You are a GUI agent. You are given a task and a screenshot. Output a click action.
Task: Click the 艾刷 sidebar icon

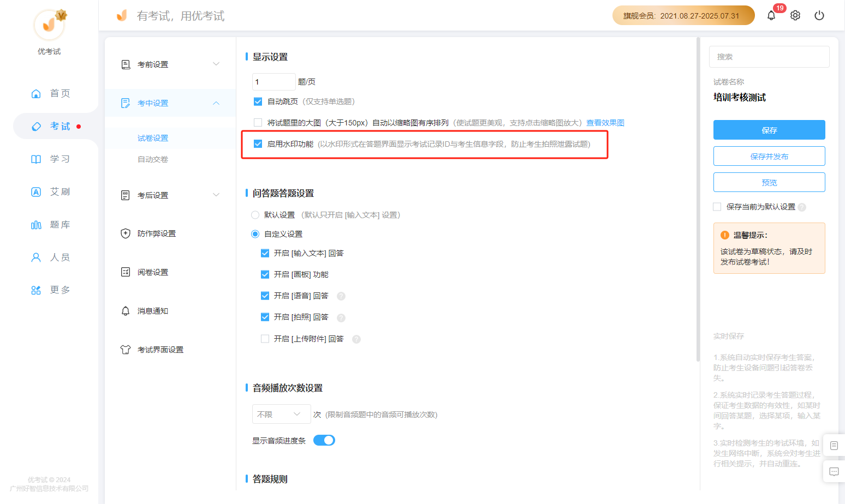[36, 192]
